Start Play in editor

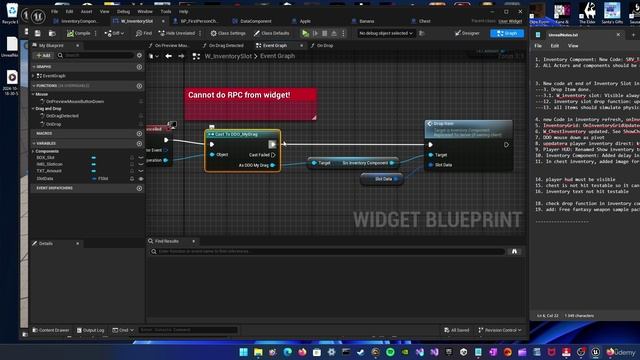(305, 33)
